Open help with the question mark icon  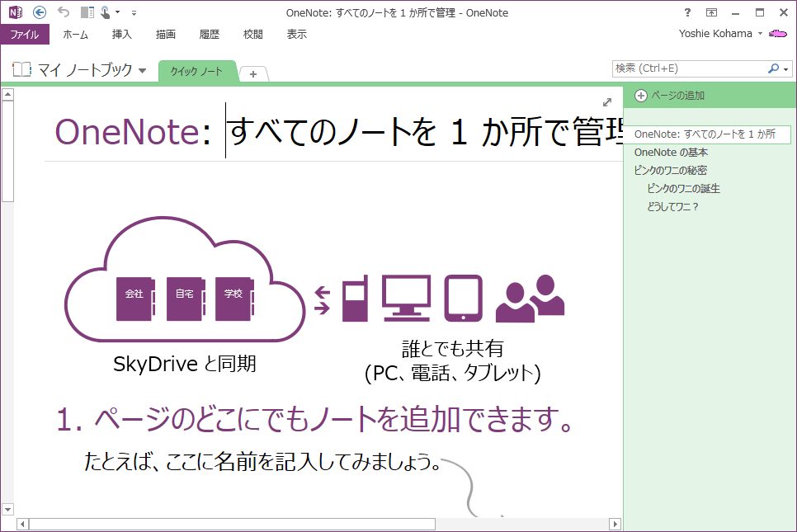687,12
